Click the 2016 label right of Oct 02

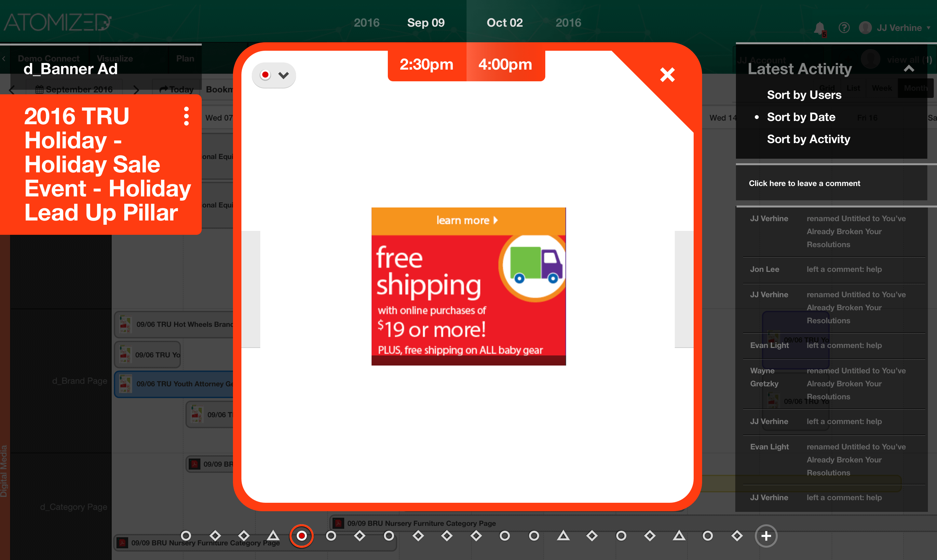click(568, 23)
